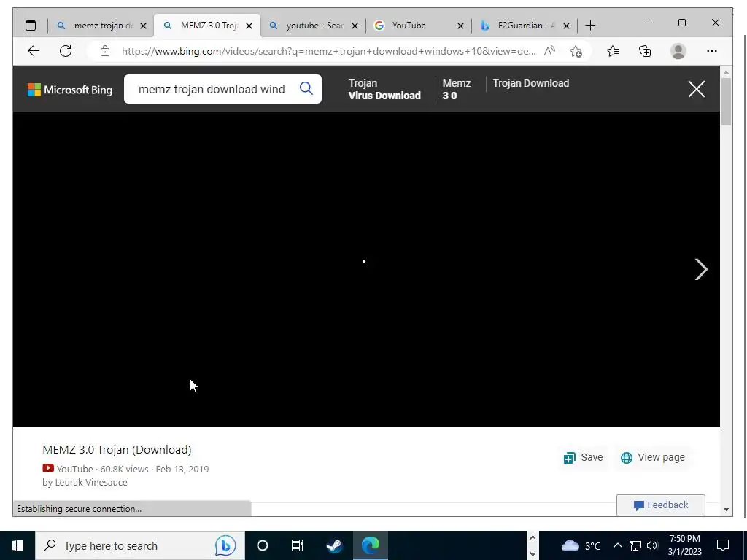Switch to the 'memz trojan do' tab
The width and height of the screenshot is (747, 560).
pyautogui.click(x=101, y=26)
